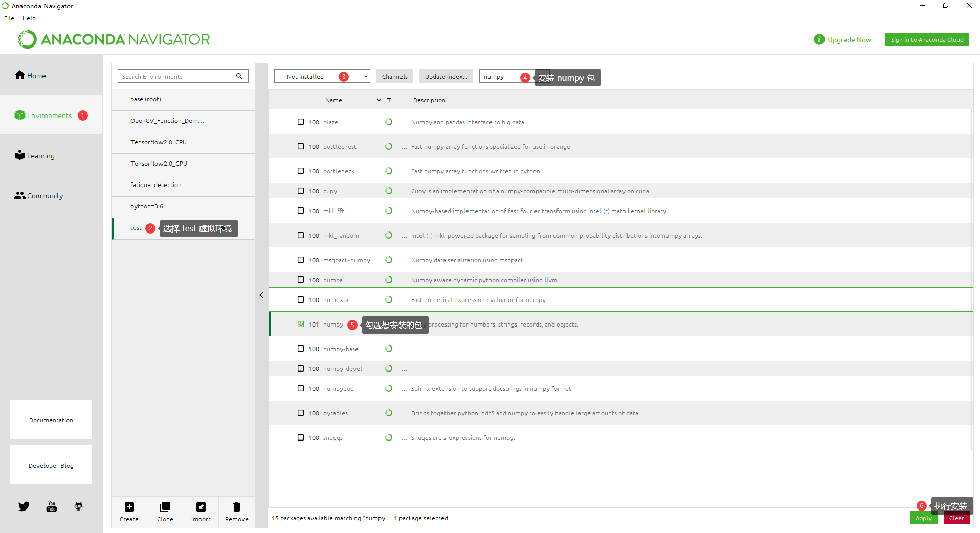Click the status circle icon for msgpack-numpy

[x=389, y=260]
